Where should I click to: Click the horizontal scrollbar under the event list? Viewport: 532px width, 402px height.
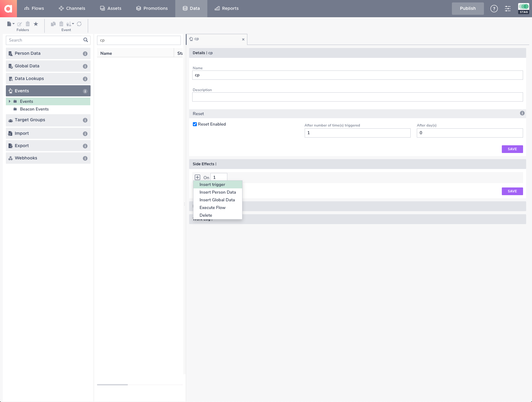(112, 385)
